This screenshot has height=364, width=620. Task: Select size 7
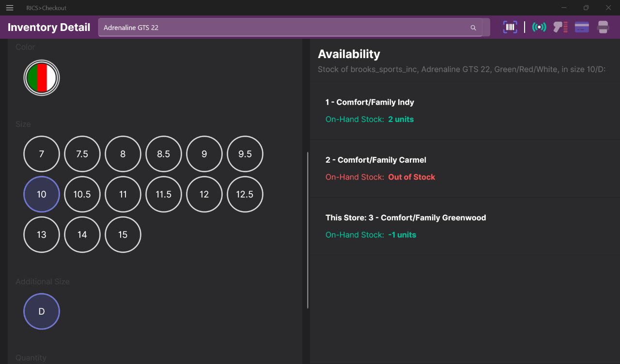click(x=42, y=154)
